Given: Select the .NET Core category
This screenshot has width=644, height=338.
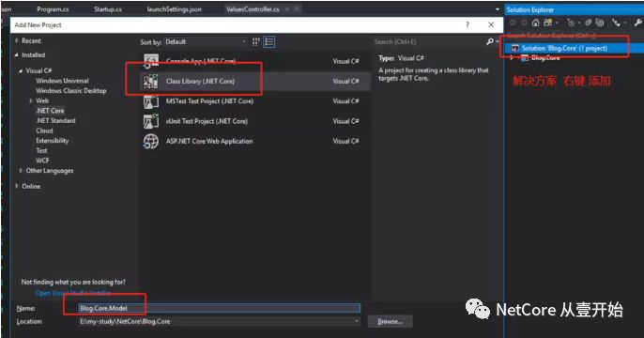Looking at the screenshot, I should (x=50, y=111).
